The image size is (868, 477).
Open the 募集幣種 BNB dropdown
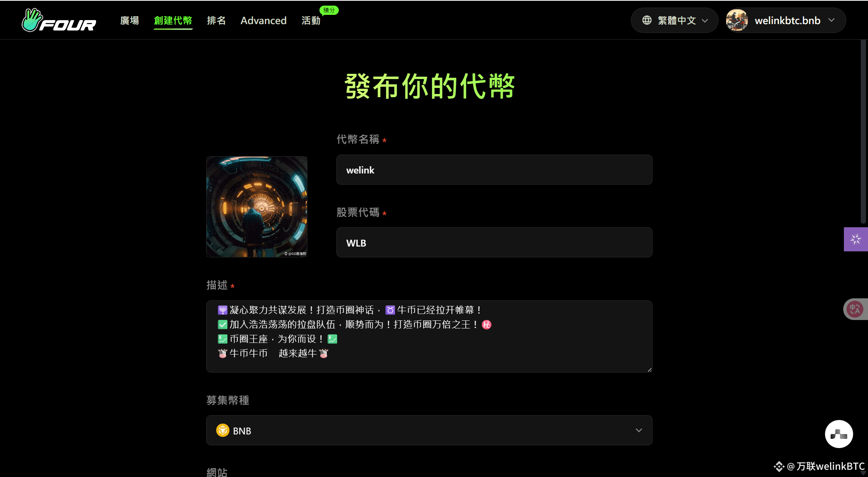(429, 430)
